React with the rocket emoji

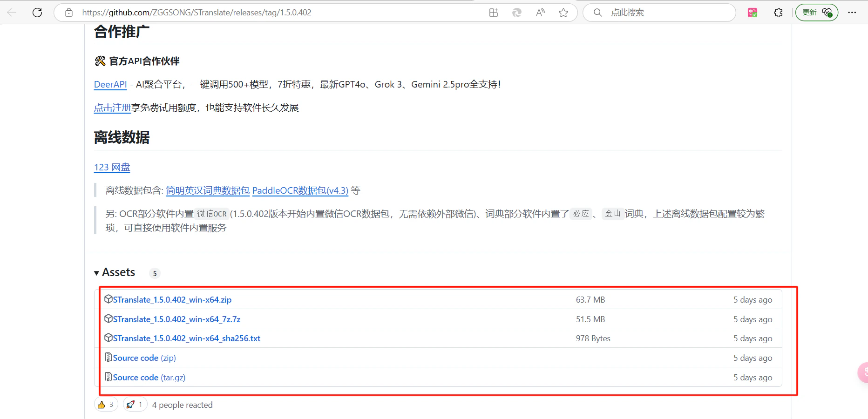pyautogui.click(x=136, y=405)
